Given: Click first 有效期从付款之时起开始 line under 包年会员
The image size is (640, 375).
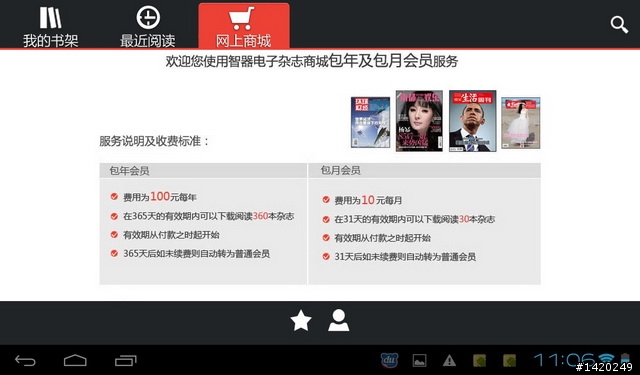Looking at the screenshot, I should click(171, 235).
